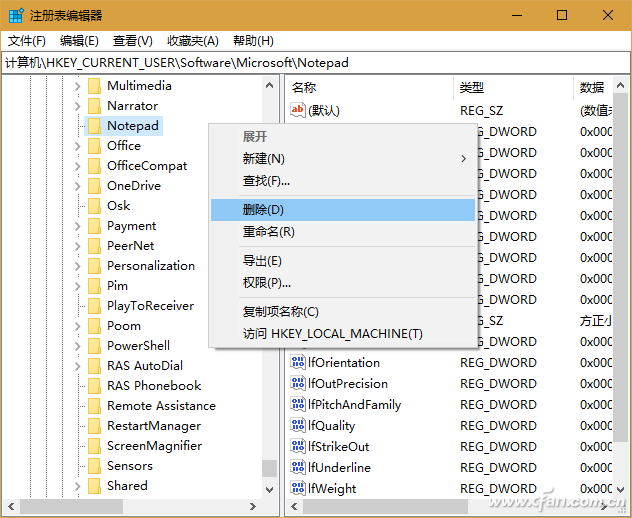
Task: Click the Notepad folder icon in tree
Action: click(94, 126)
